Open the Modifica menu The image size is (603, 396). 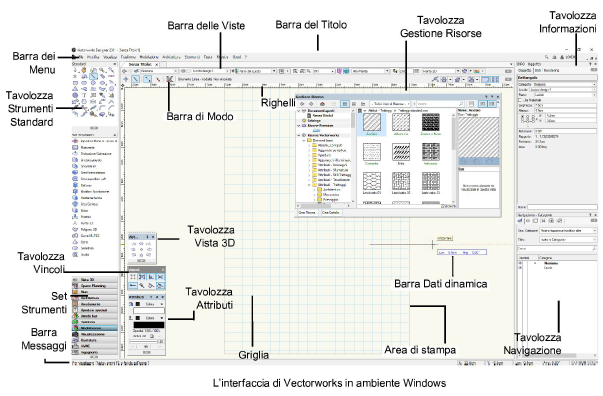point(93,57)
